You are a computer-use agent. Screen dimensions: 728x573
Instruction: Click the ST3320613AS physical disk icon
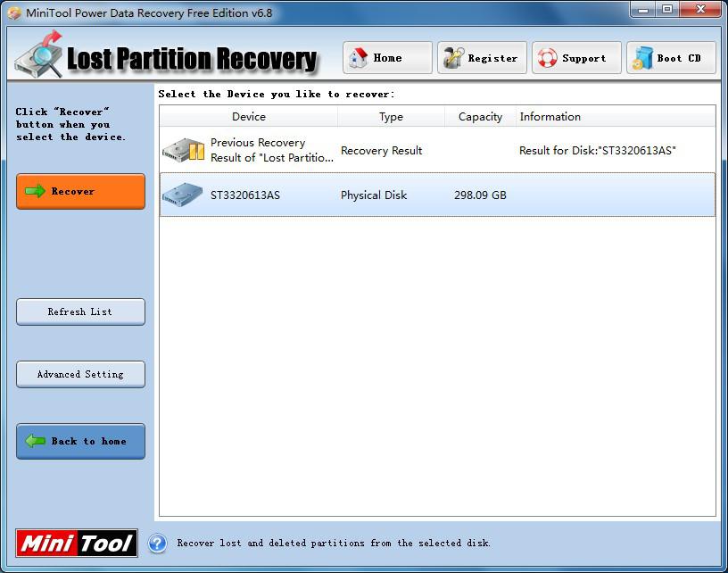tap(183, 195)
